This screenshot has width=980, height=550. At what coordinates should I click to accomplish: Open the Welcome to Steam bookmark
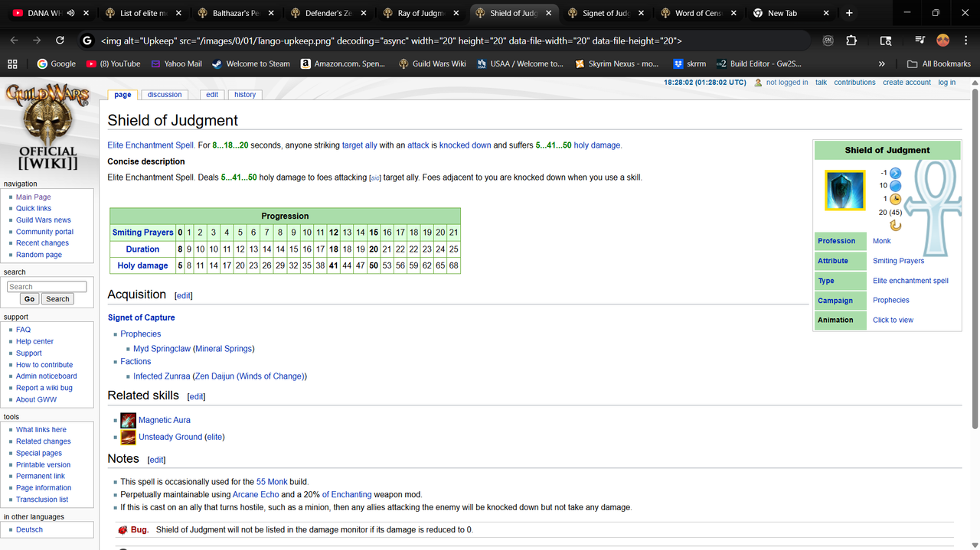[x=250, y=63]
